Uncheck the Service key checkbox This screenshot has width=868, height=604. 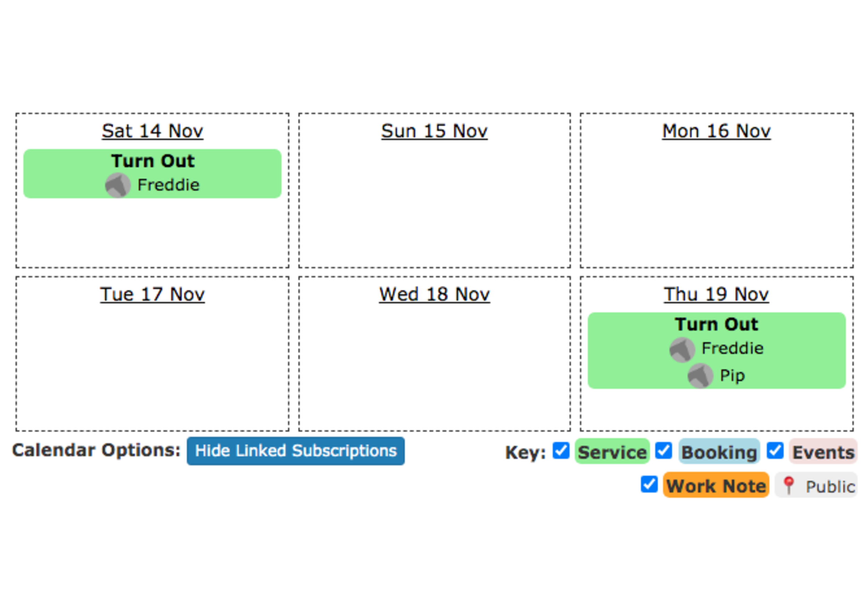[x=561, y=451]
